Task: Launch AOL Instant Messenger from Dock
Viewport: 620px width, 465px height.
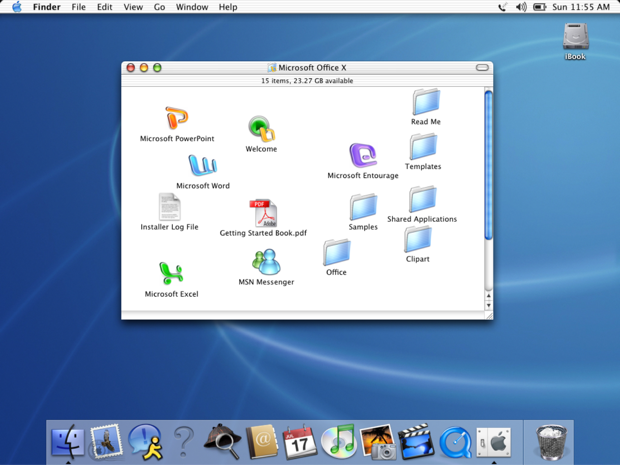Action: (x=145, y=442)
